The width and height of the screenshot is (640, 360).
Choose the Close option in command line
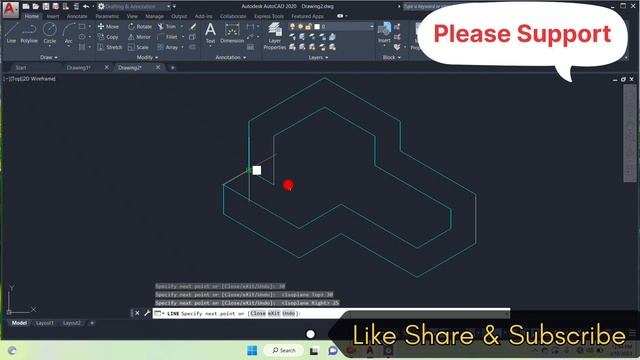pyautogui.click(x=258, y=313)
